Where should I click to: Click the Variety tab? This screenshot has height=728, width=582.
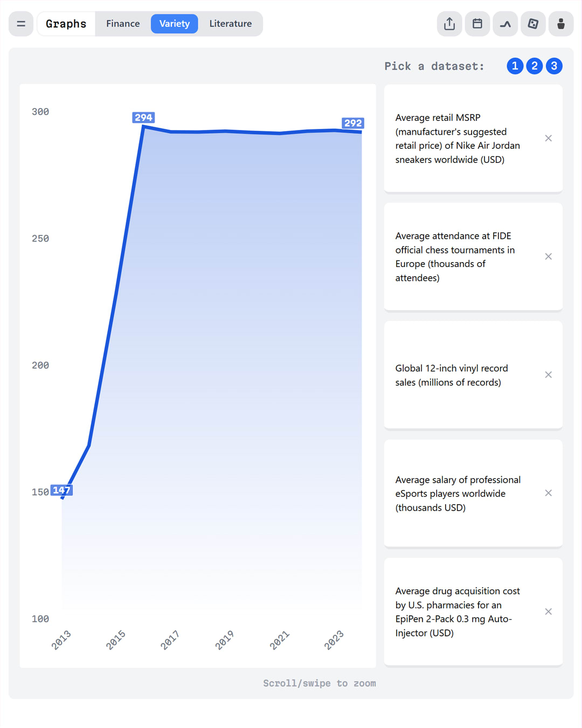(174, 24)
